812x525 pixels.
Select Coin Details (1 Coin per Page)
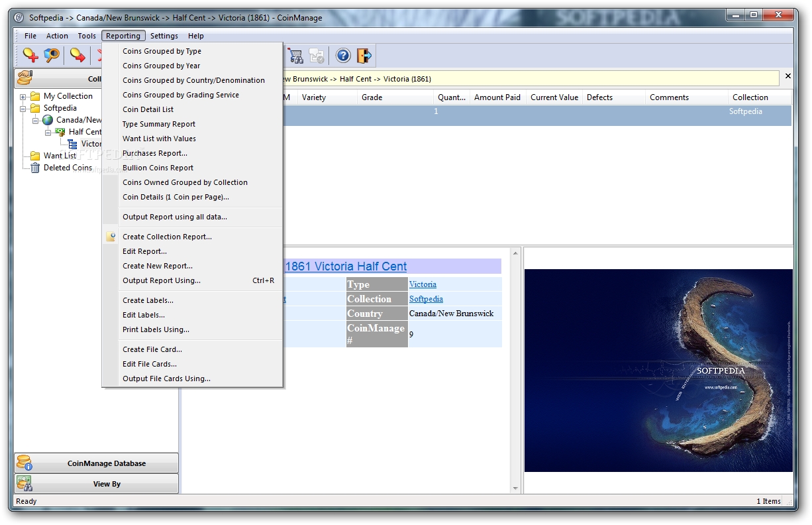click(193, 197)
